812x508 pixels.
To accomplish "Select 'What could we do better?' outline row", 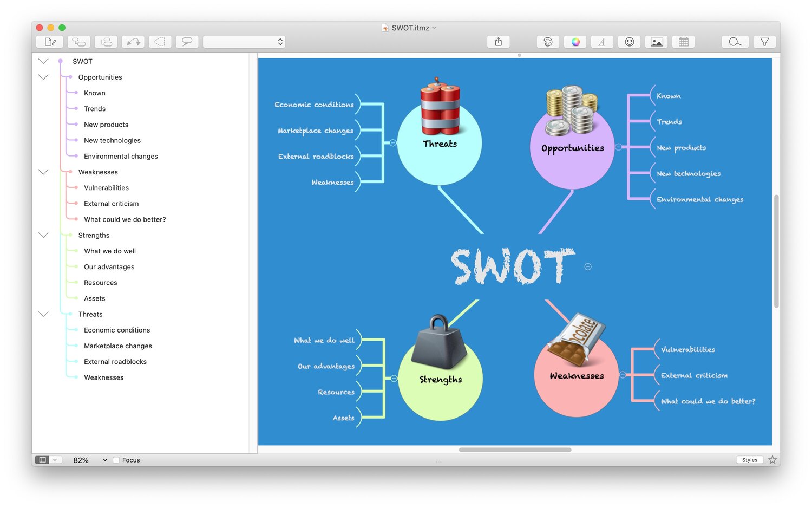I will click(x=125, y=219).
